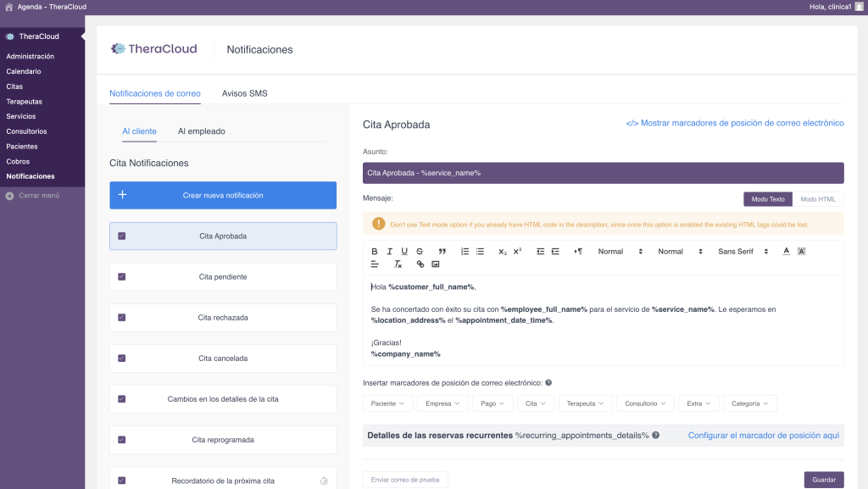Insert an image into the message
Screen dimensions: 868x489
pos(435,264)
